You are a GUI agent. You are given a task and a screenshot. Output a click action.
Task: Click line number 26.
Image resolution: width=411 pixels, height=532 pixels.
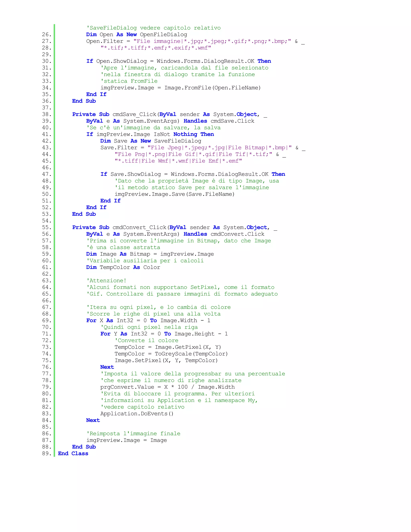(x=47, y=35)
